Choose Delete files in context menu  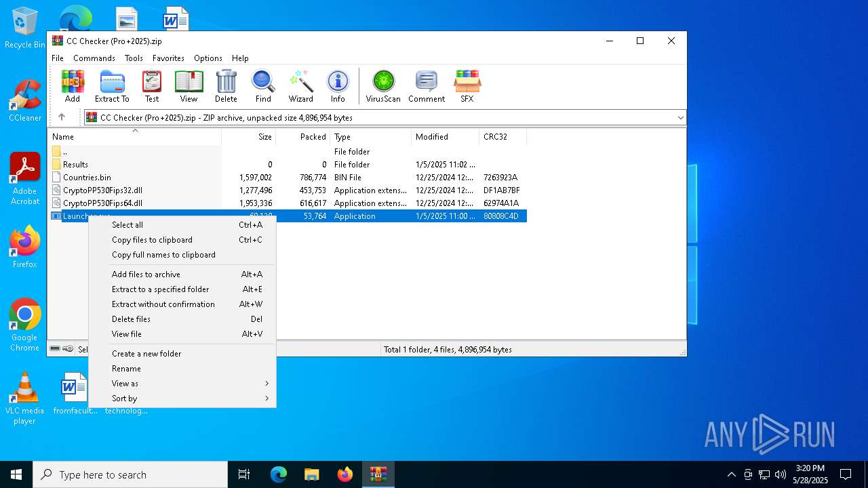182,319
